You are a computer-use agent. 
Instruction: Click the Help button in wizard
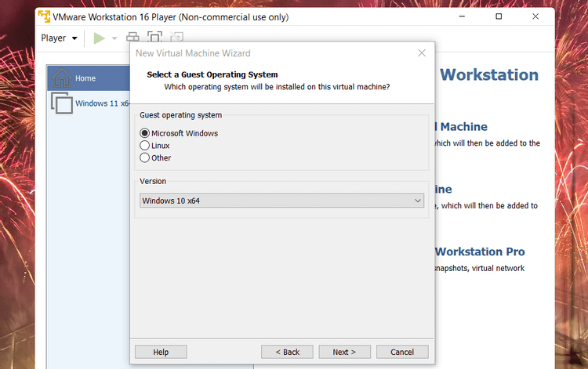point(161,352)
